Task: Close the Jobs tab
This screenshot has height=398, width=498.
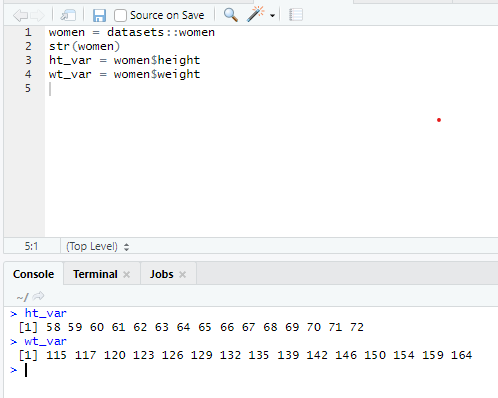Action: click(182, 274)
